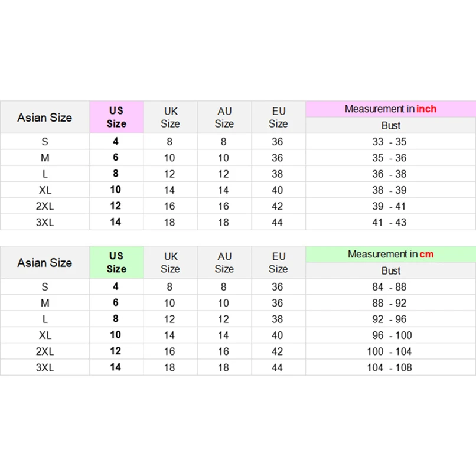Click the 104 - 108 bust cell
The height and width of the screenshot is (476, 476).
(390, 367)
